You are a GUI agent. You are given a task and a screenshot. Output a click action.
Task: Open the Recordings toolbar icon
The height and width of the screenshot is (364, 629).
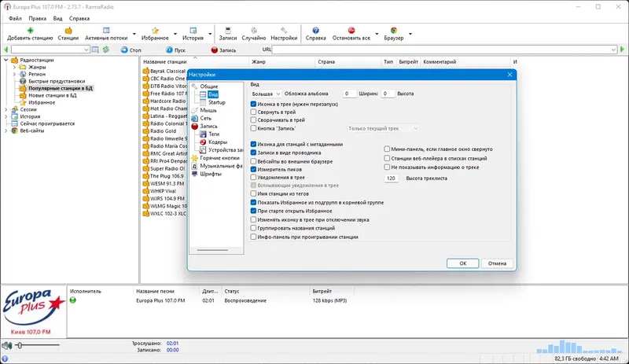[228, 31]
